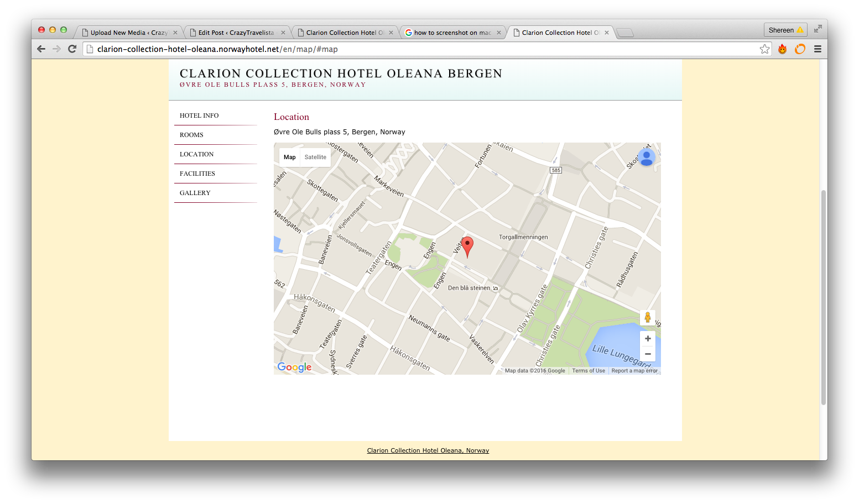Click the Torgallmenningen label on map
Viewport: 859px width, 504px height.
click(523, 237)
